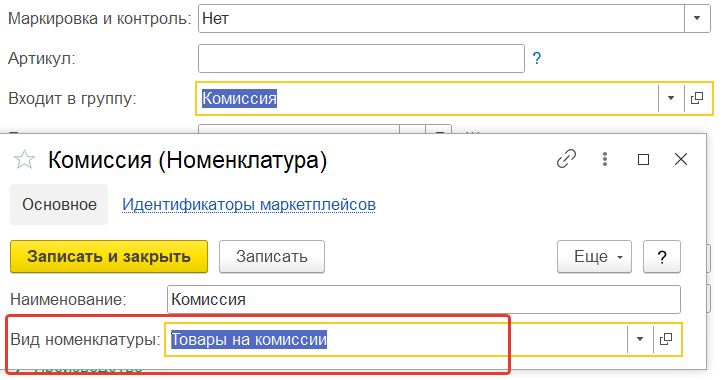Screen dimensions: 728x380
Task: Expand the Входит в группу dropdown arrow
Action: (671, 98)
